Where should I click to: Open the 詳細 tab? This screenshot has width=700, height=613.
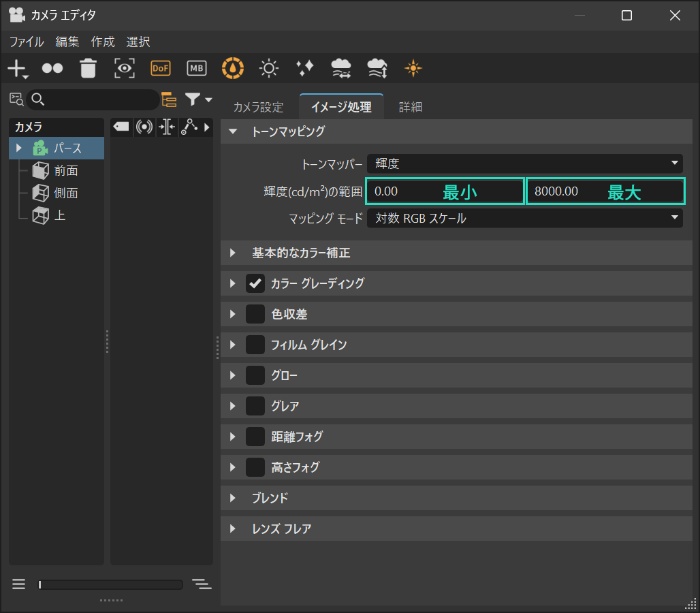(411, 107)
